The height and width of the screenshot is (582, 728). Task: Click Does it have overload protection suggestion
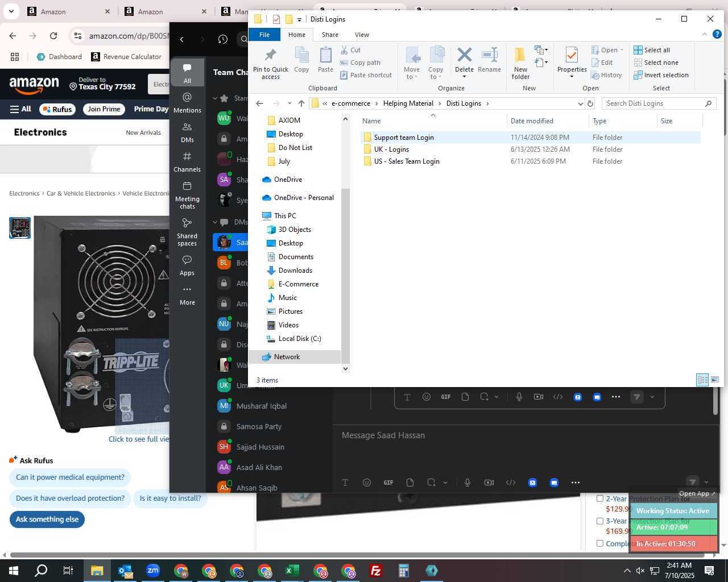coord(70,498)
